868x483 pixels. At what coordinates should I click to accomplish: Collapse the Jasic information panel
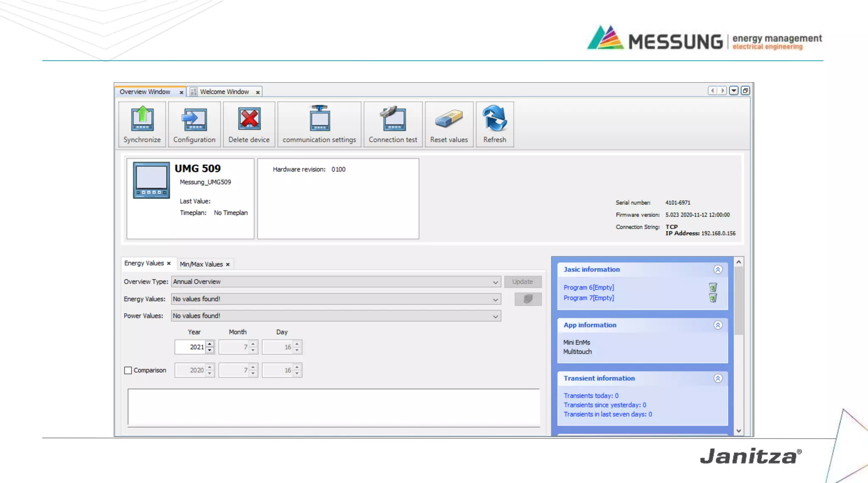[x=718, y=270]
